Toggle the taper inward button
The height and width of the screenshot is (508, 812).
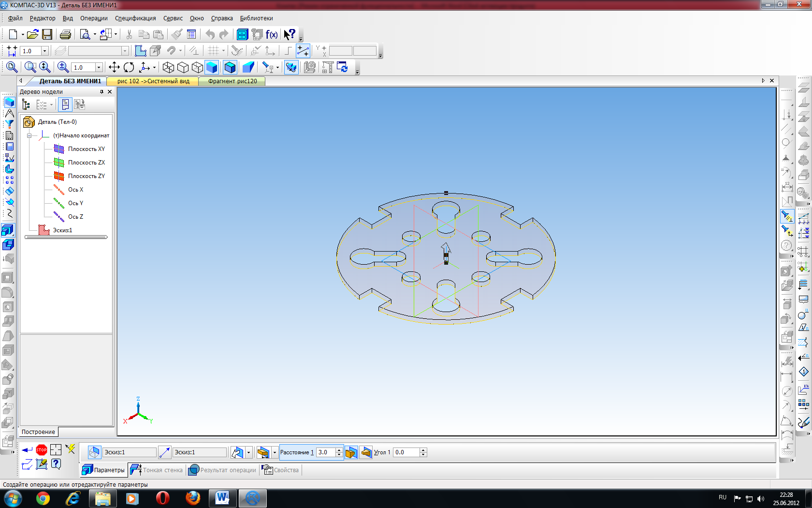[366, 452]
